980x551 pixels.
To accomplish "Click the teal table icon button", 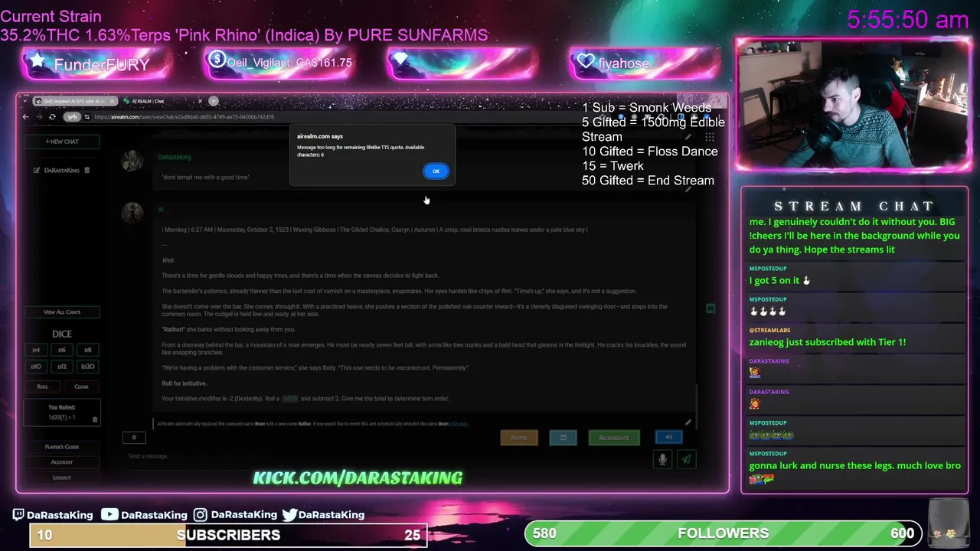I will [x=563, y=438].
